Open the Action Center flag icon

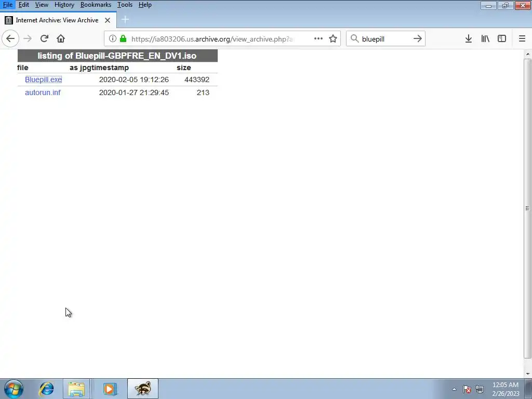[467, 389]
